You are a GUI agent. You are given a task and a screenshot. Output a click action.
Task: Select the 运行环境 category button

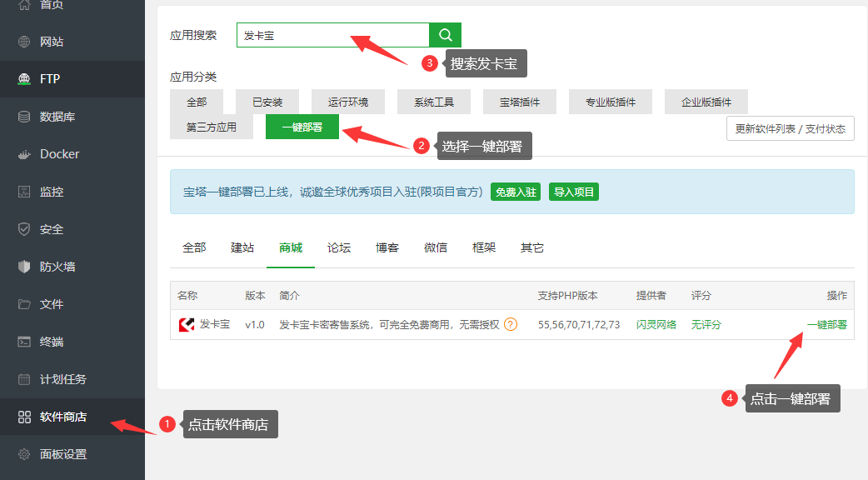[347, 102]
